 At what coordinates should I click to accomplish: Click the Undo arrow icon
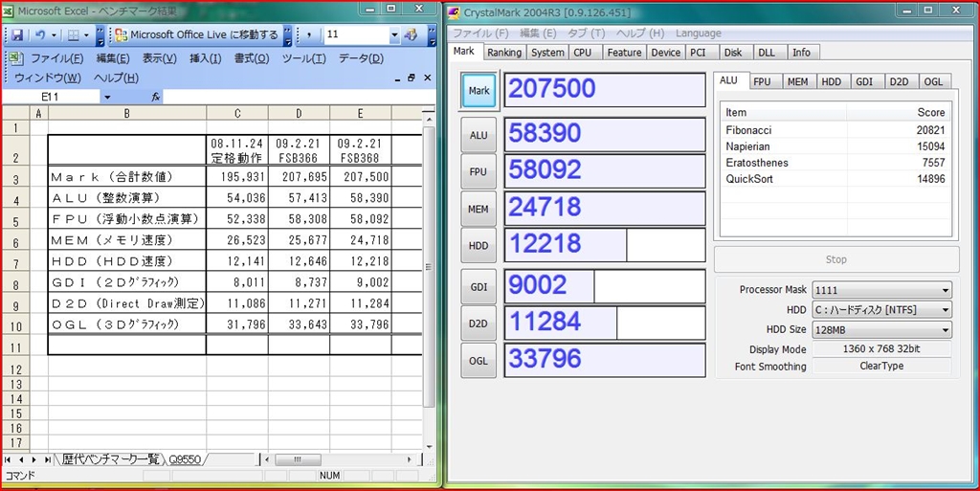click(x=40, y=34)
